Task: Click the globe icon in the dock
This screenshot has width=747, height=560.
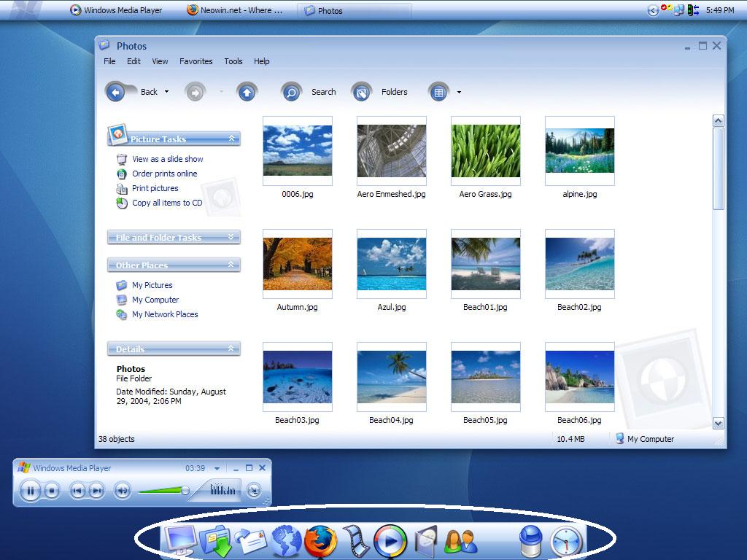Action: pos(286,541)
